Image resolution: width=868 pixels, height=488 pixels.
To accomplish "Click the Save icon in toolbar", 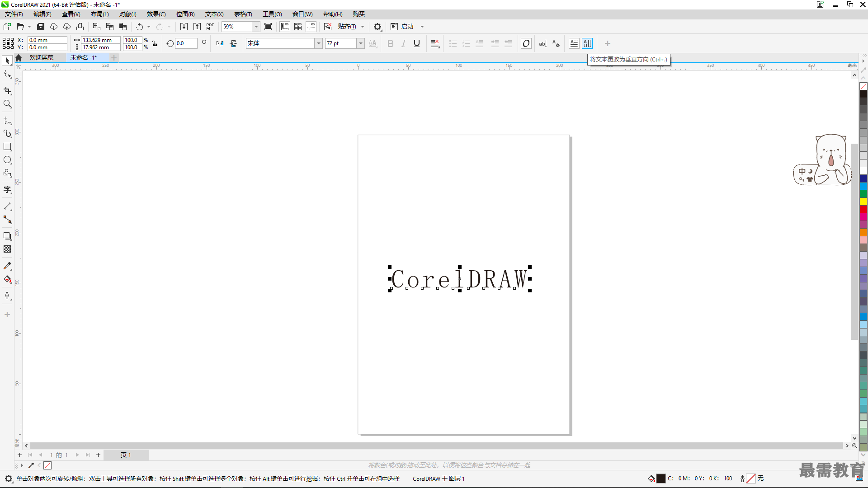I will tap(41, 27).
